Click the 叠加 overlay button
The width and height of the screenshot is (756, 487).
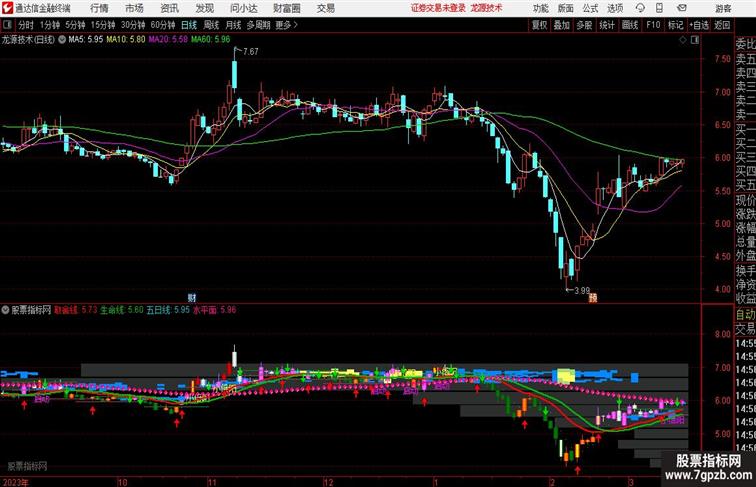click(562, 25)
